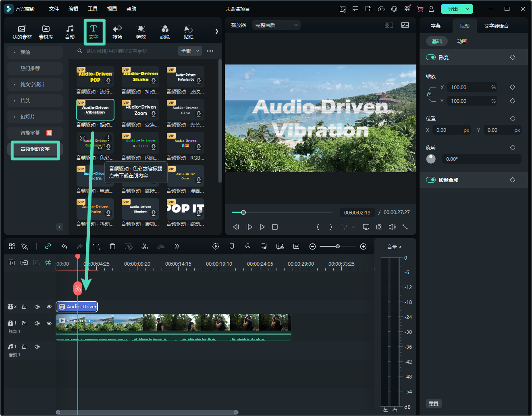Expand the 纯文字设计 category
This screenshot has width=532, height=416.
pos(32,85)
